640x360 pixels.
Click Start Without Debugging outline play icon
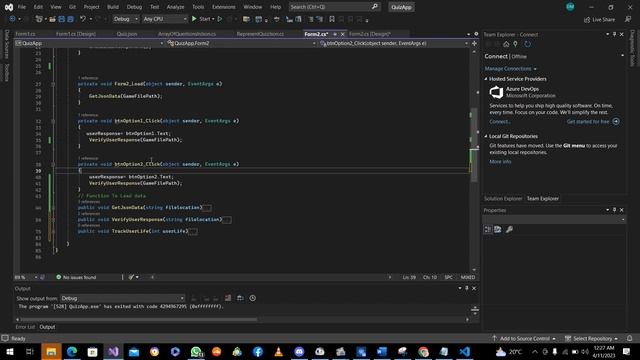click(x=220, y=19)
